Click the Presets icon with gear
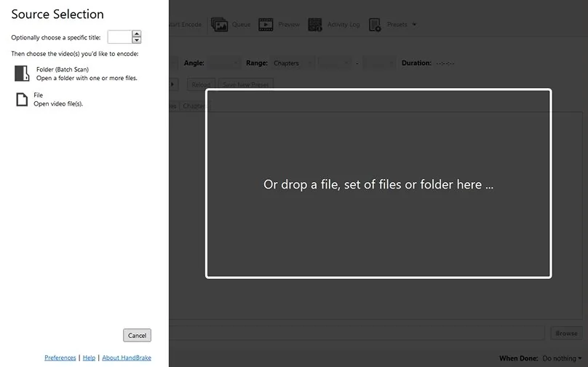Image resolution: width=588 pixels, height=367 pixels. pos(375,24)
